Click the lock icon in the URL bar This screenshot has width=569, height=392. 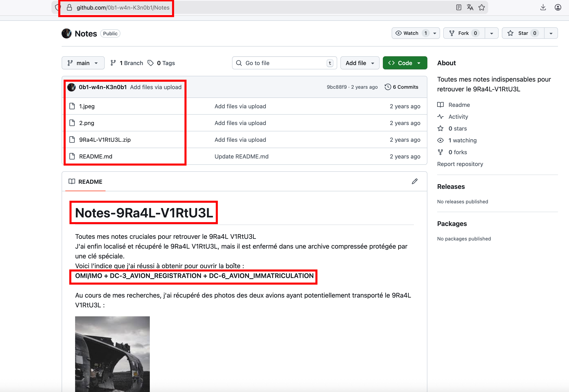pos(70,7)
